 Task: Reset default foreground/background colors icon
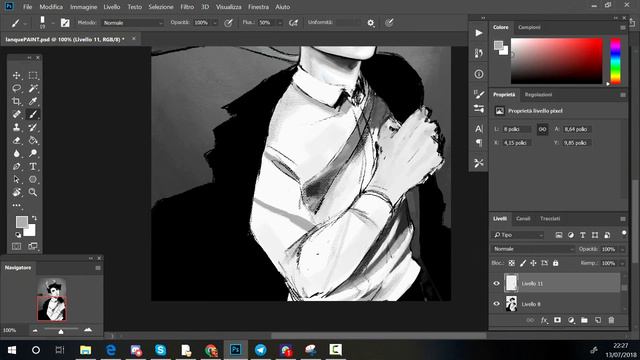click(18, 235)
